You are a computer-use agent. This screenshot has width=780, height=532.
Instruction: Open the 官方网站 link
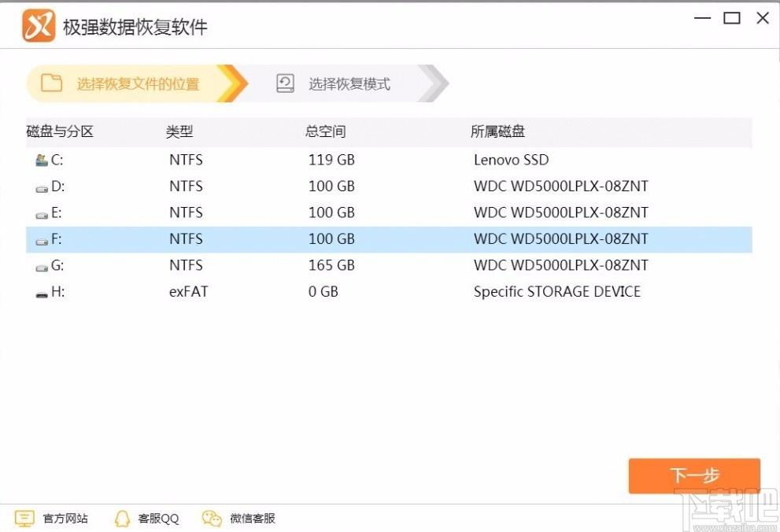tap(65, 518)
